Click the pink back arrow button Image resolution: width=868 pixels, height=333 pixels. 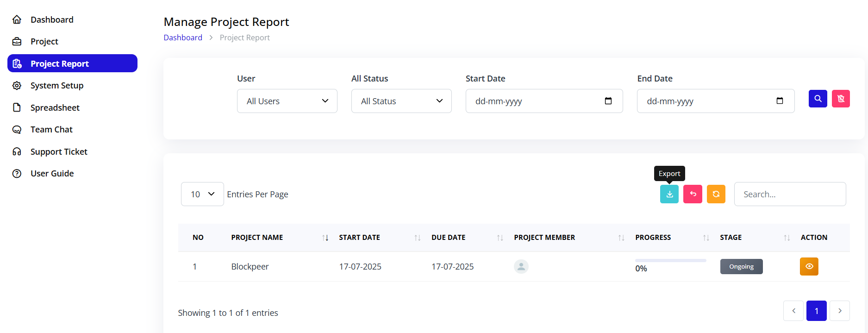click(693, 194)
